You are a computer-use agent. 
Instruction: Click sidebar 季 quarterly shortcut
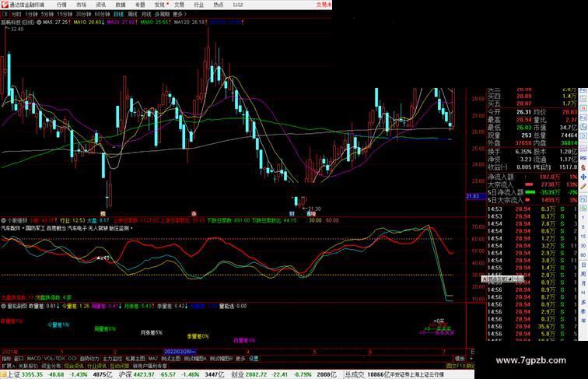583,311
